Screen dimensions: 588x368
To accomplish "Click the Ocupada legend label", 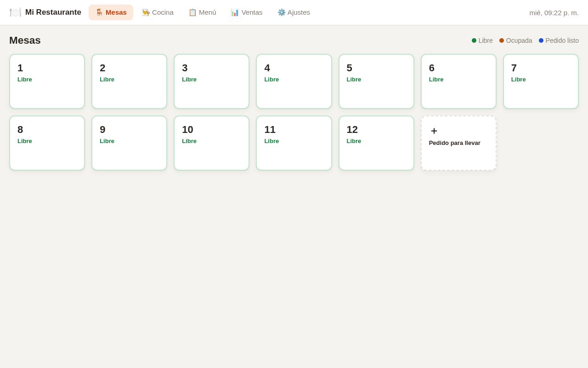I will pos(519,40).
